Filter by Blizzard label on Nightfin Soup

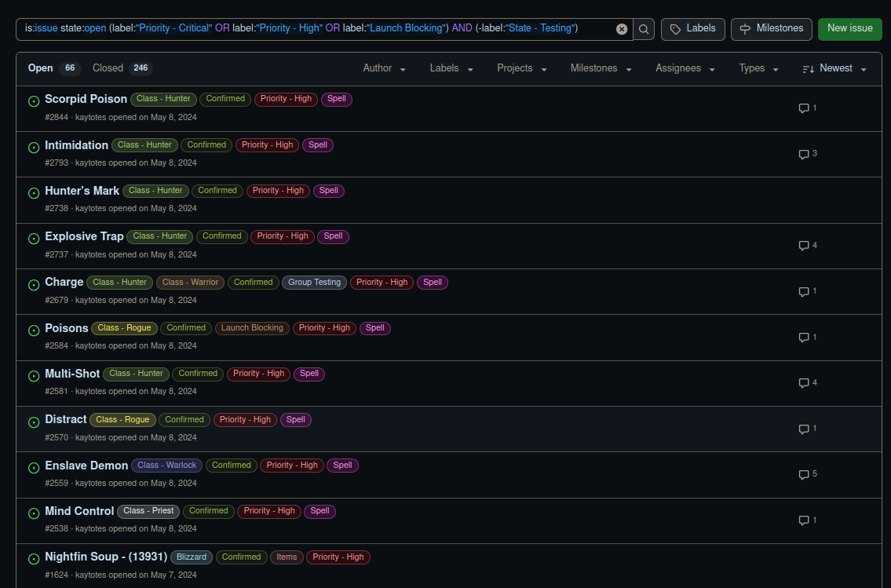192,557
